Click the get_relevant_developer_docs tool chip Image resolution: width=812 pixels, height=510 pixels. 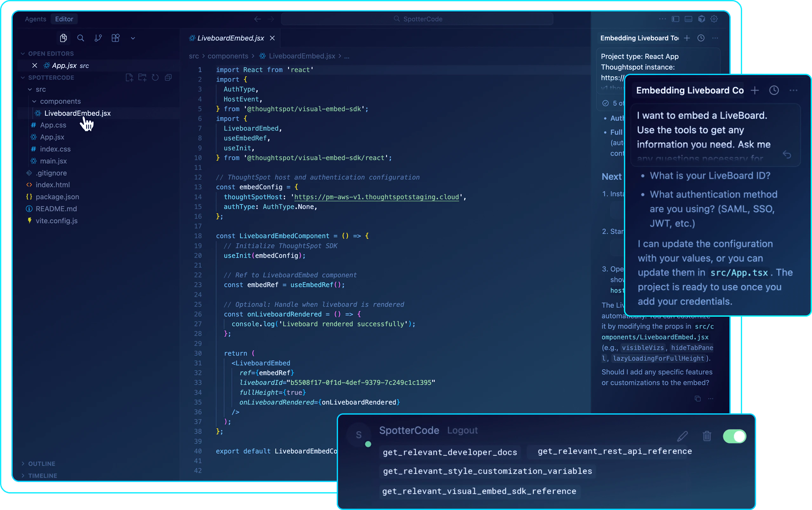450,452
